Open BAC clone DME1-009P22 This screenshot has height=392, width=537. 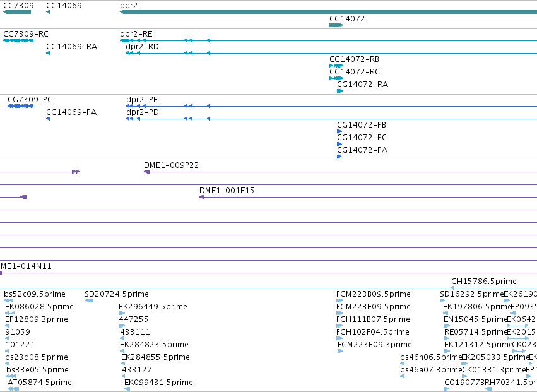pos(171,165)
